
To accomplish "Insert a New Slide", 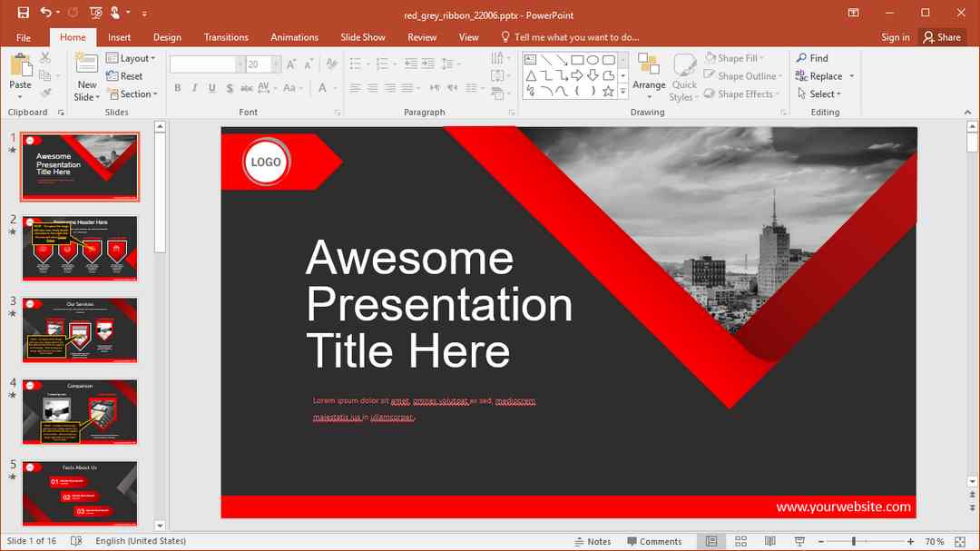I will click(86, 77).
